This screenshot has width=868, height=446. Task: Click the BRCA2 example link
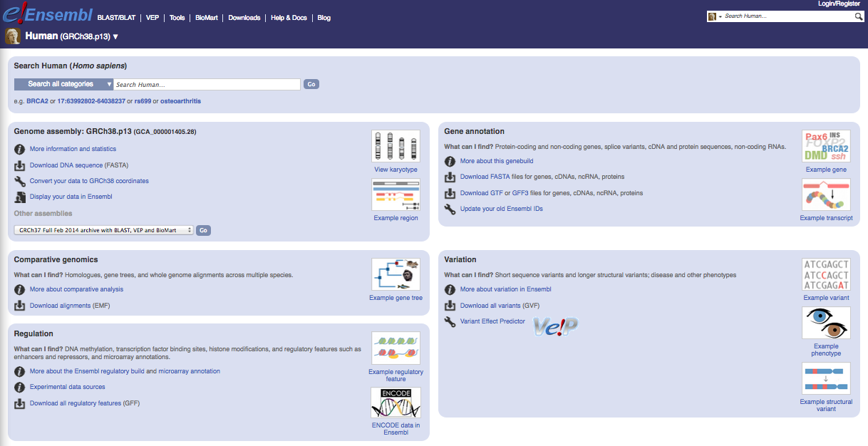coord(37,101)
